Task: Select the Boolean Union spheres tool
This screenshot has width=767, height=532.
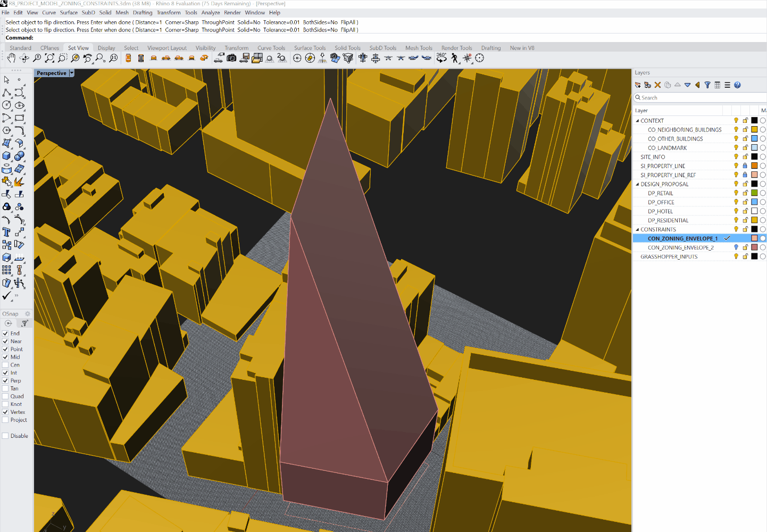Action: (20, 156)
